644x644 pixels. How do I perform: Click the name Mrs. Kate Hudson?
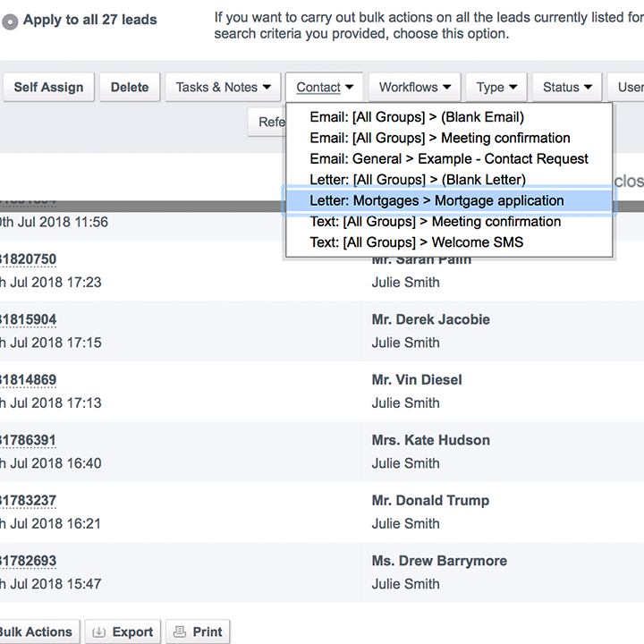pos(431,440)
